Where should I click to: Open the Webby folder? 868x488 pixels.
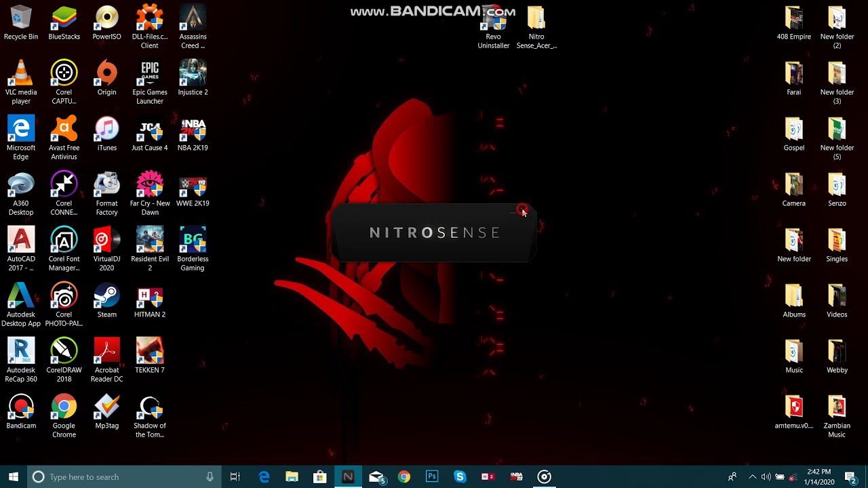point(837,357)
